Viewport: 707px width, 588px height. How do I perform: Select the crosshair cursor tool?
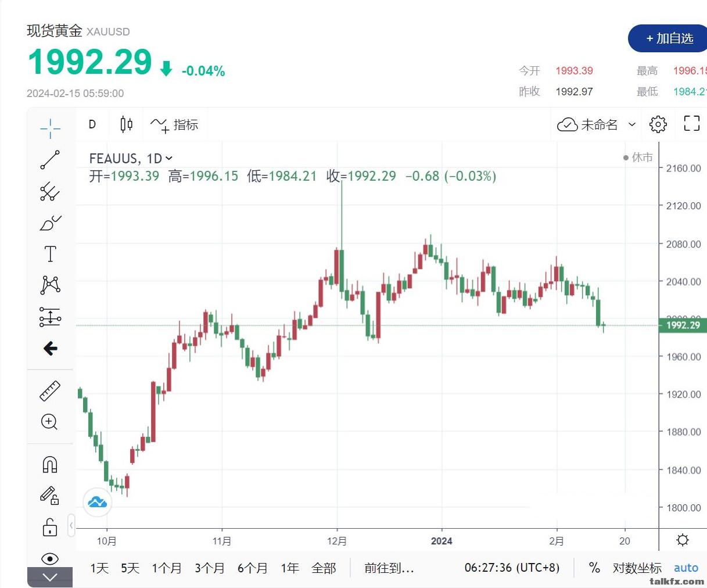pos(51,128)
